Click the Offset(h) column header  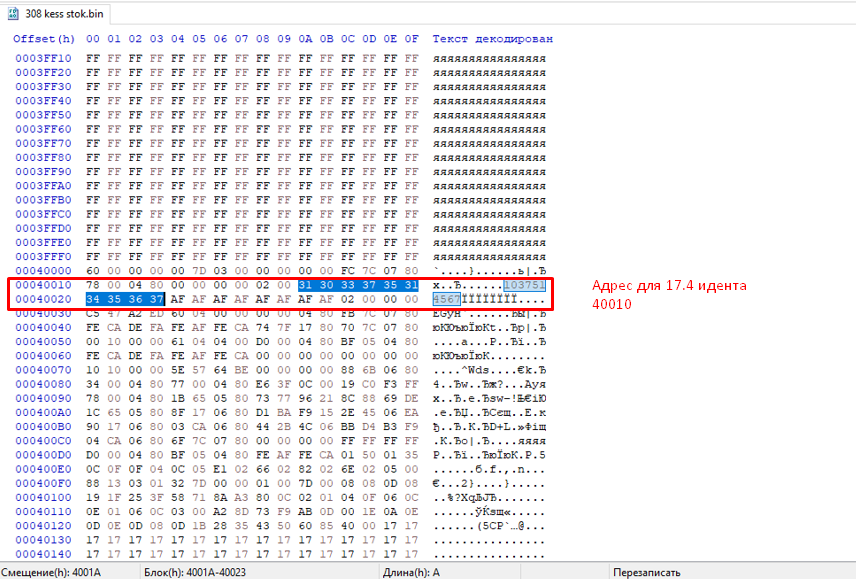(44, 39)
